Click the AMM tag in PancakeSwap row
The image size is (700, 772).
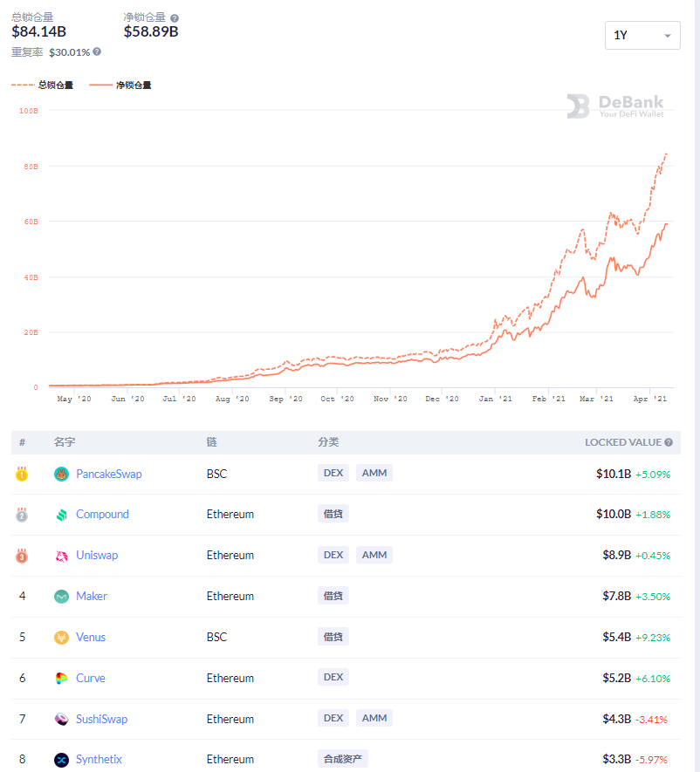click(374, 473)
